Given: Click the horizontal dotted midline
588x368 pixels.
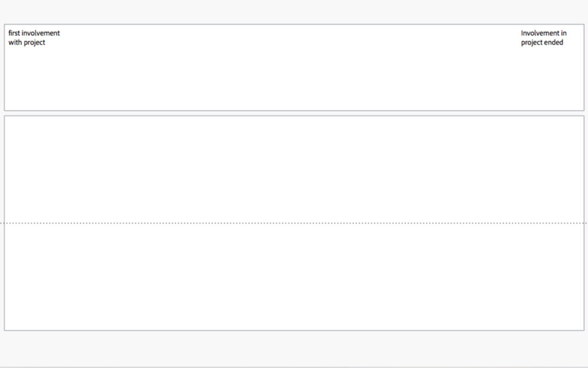Looking at the screenshot, I should click(x=294, y=223).
